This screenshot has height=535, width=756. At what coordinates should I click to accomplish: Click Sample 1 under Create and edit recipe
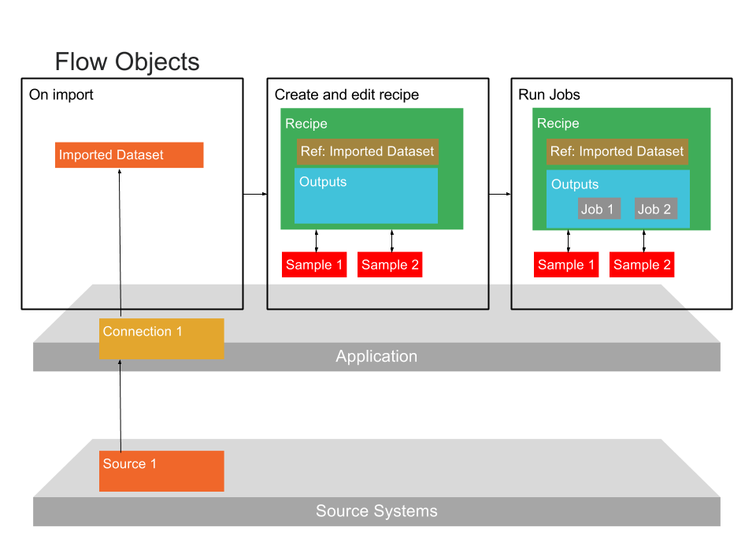pyautogui.click(x=314, y=265)
